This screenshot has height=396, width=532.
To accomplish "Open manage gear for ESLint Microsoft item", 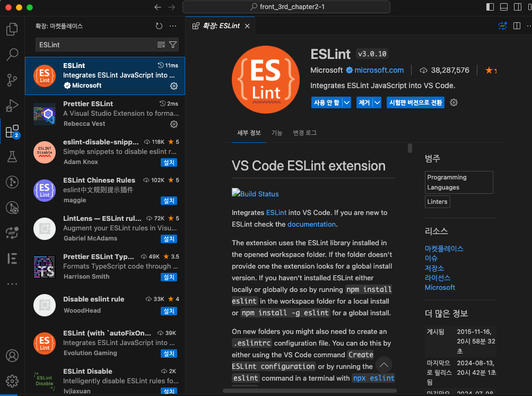I will [174, 86].
